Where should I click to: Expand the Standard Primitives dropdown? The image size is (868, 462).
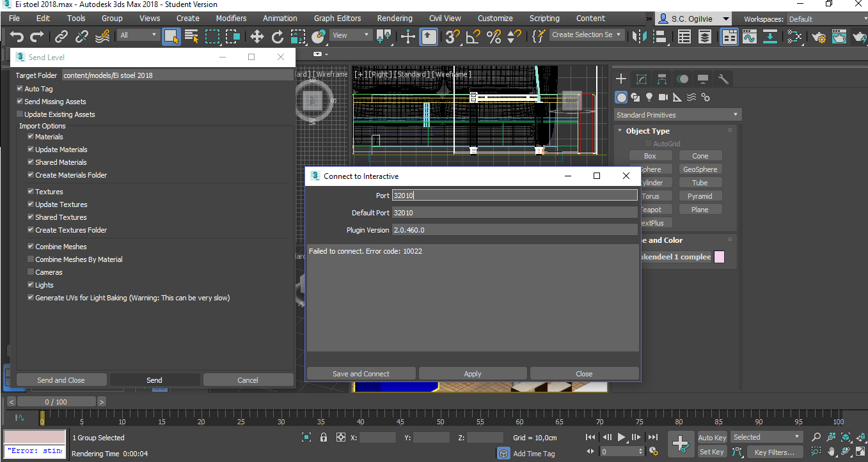coord(677,115)
